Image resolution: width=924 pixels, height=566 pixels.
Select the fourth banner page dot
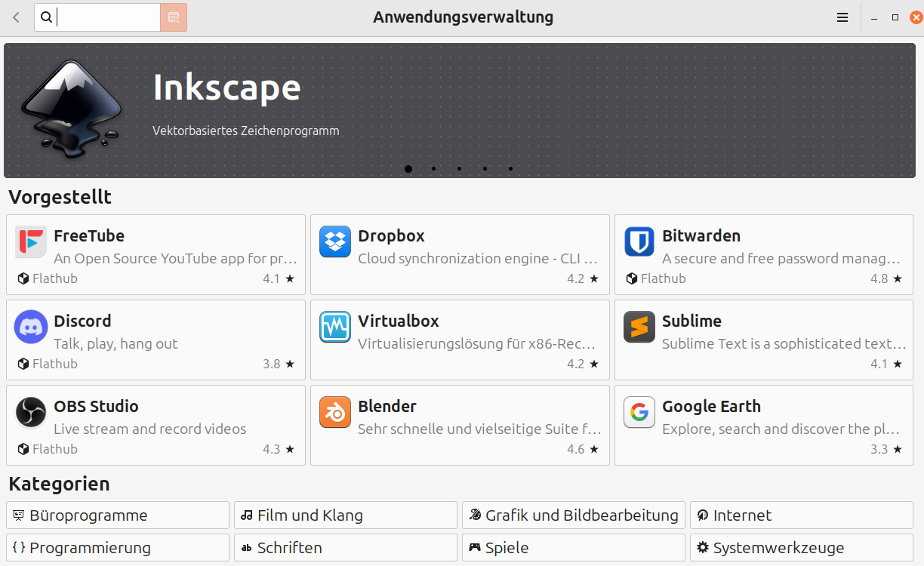(x=485, y=169)
